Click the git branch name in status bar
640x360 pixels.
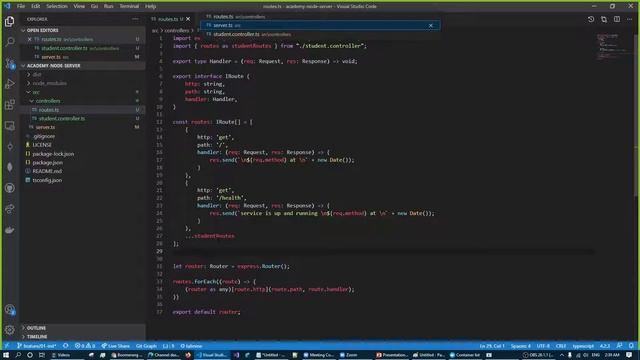[37, 346]
